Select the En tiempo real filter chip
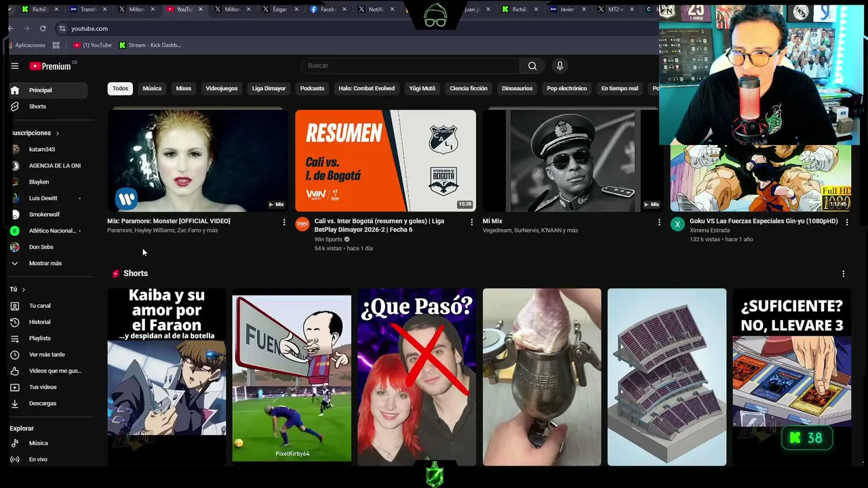This screenshot has width=868, height=488. (620, 89)
